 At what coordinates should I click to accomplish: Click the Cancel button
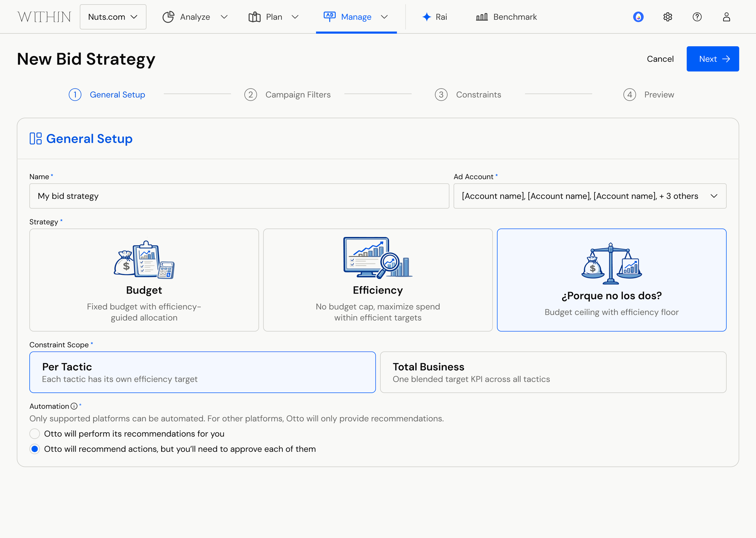click(x=660, y=59)
